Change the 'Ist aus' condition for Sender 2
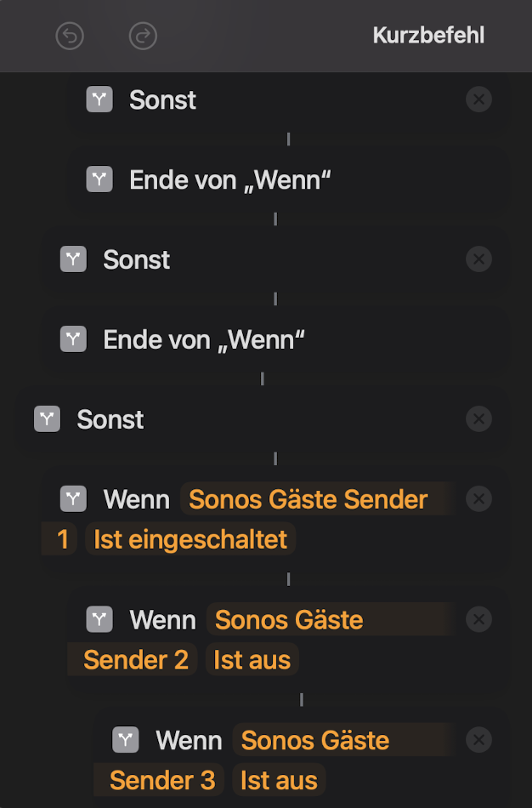Screen dimensions: 532x808 click(252, 660)
